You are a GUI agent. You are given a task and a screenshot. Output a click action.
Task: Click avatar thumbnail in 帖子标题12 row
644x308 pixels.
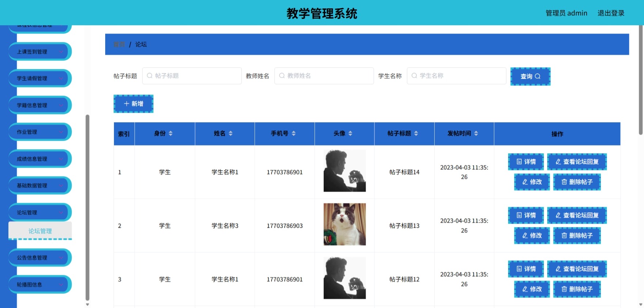tap(344, 278)
